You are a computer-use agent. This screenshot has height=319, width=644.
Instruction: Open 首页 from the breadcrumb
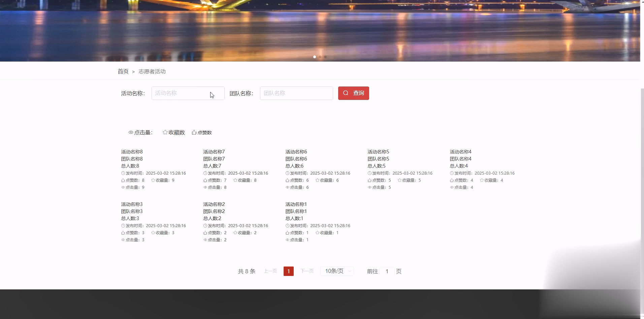point(123,71)
